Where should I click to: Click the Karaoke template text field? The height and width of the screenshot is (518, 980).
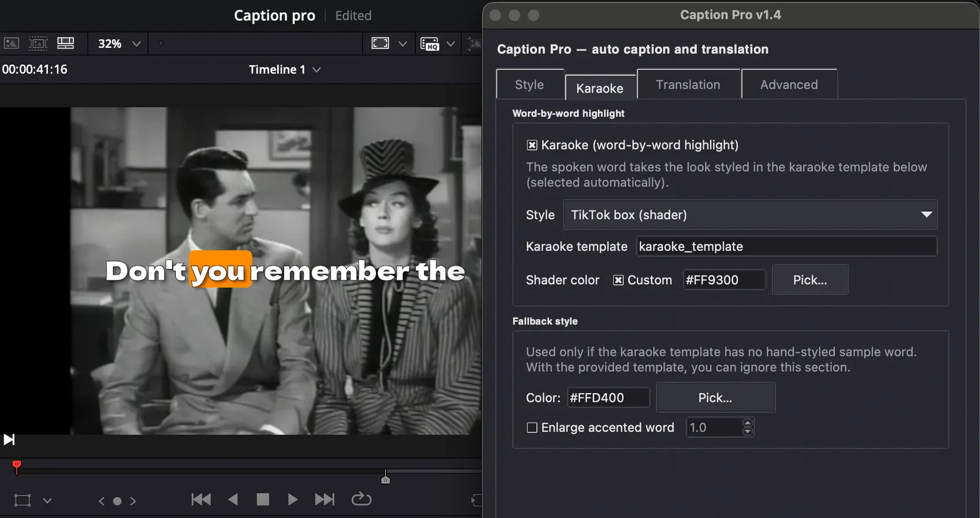(786, 246)
